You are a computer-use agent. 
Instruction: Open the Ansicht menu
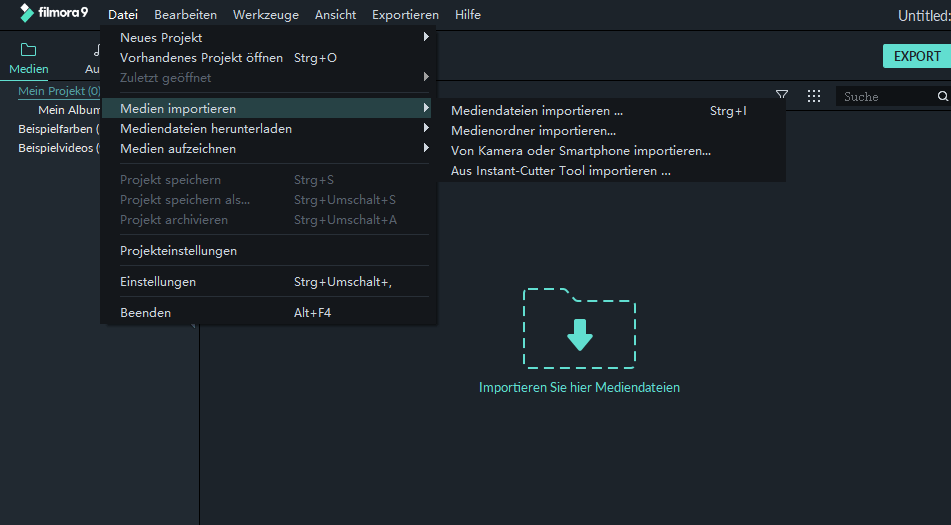[335, 15]
